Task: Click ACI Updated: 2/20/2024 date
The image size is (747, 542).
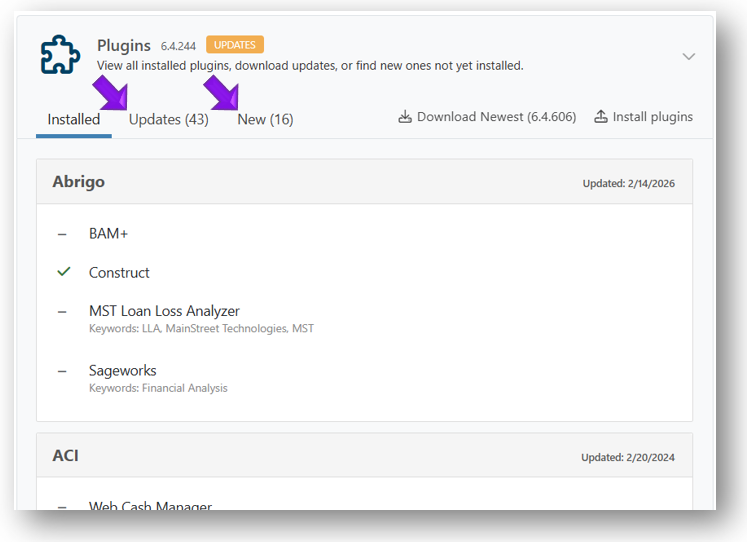Action: [x=627, y=457]
